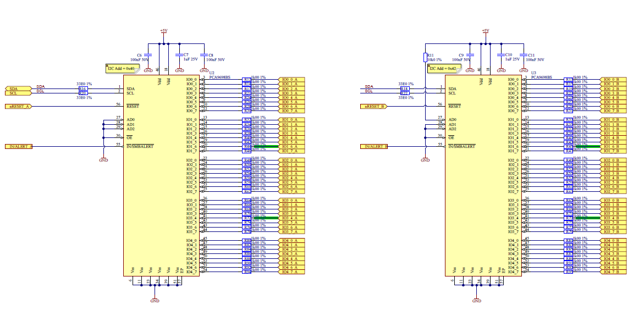Click the '1uF 25V' value of C7

(191, 59)
